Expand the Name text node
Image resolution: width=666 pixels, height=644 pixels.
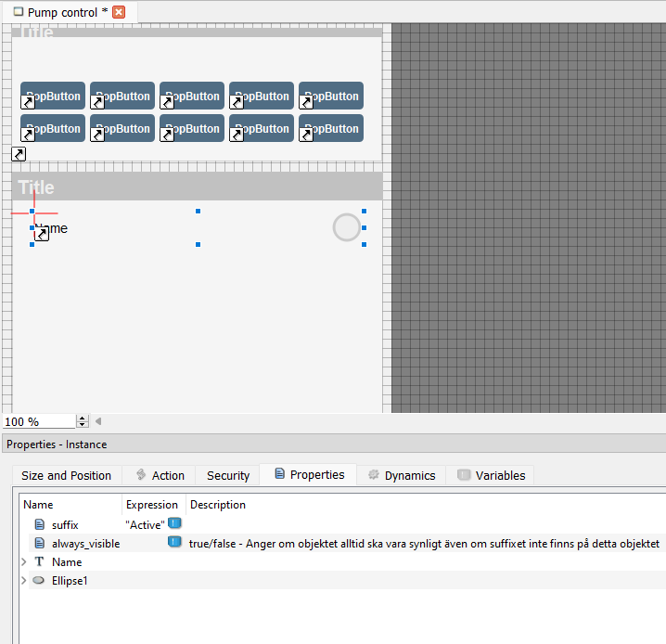(x=23, y=562)
